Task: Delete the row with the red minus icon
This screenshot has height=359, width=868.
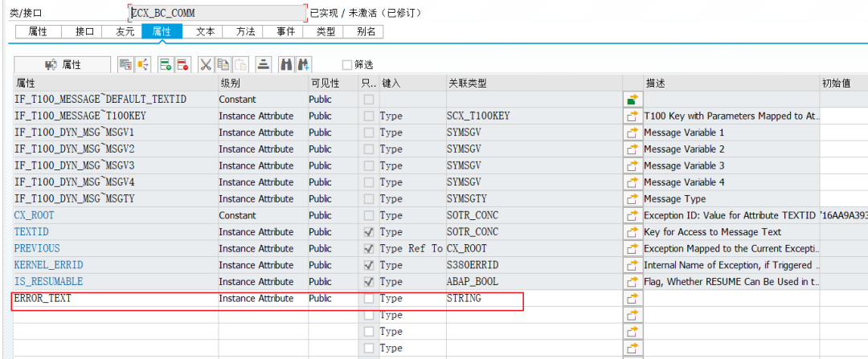Action: coord(183,65)
